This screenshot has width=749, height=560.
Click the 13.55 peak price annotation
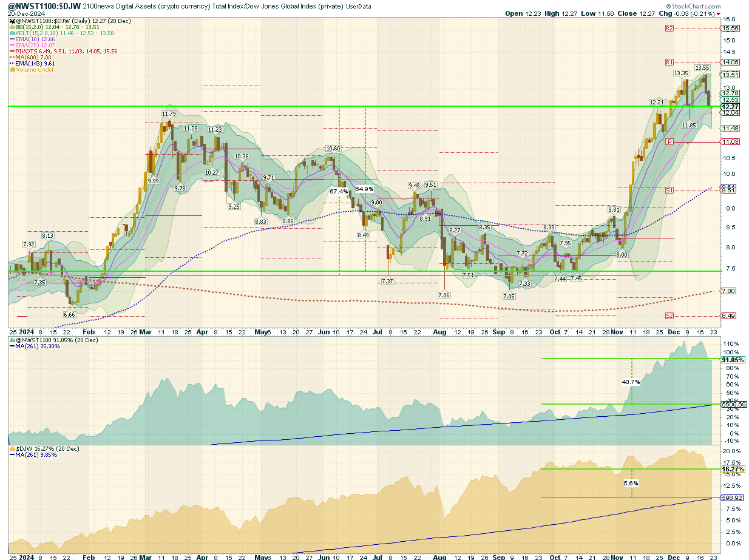coord(702,68)
